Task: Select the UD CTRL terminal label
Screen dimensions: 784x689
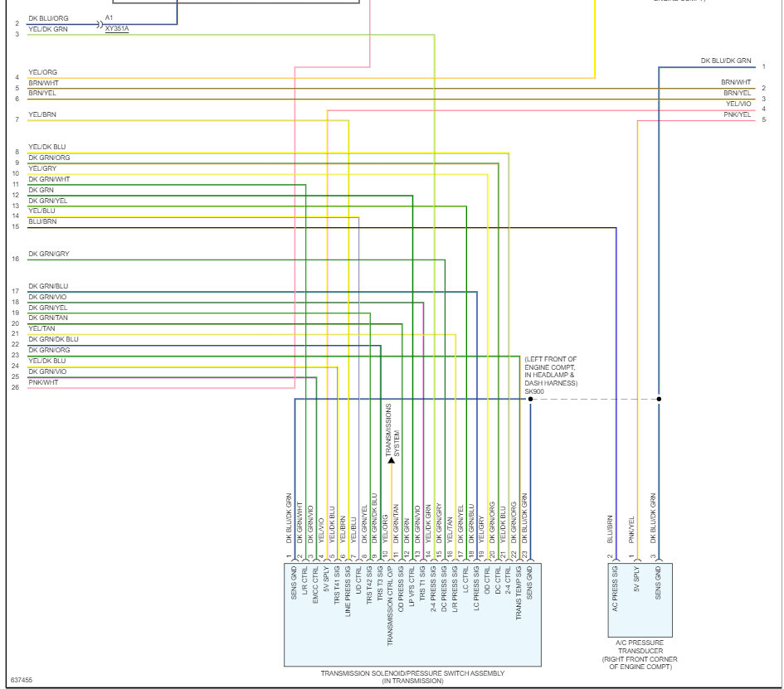Action: click(x=358, y=580)
